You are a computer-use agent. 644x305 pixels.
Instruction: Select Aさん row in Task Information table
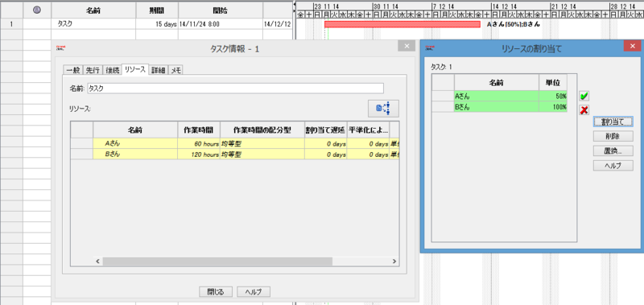point(234,144)
